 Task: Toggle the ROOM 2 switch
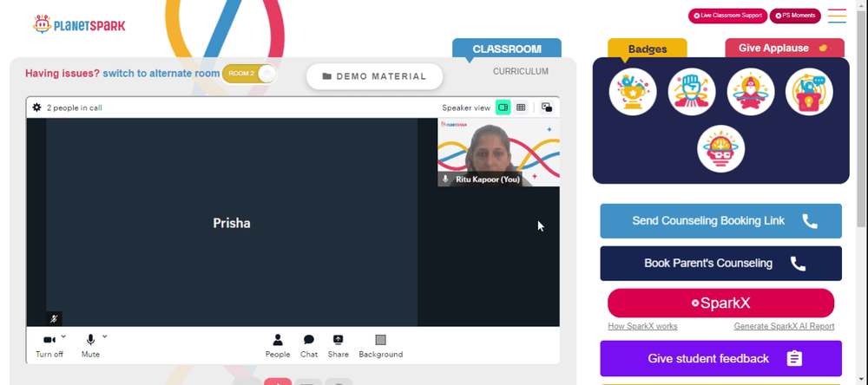pos(249,74)
